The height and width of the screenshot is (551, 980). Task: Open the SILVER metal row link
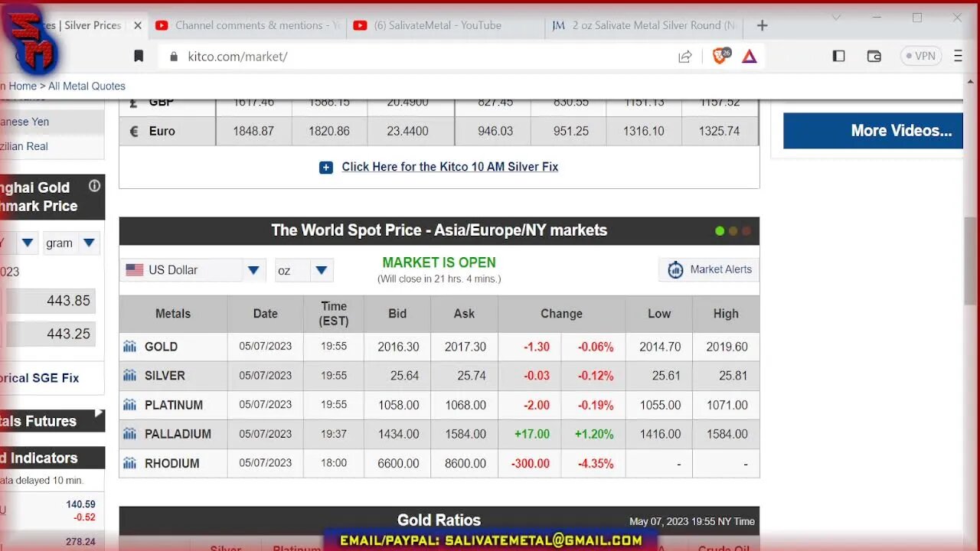tap(165, 376)
